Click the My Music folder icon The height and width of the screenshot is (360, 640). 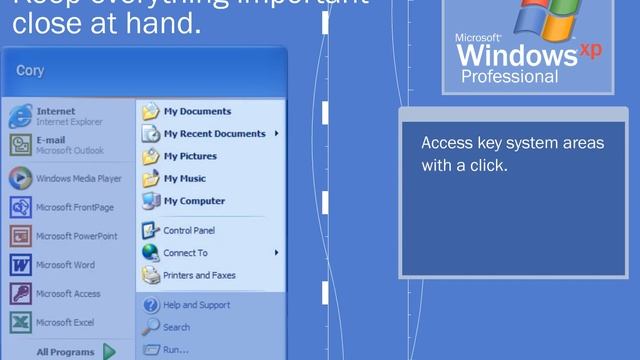[x=151, y=178]
